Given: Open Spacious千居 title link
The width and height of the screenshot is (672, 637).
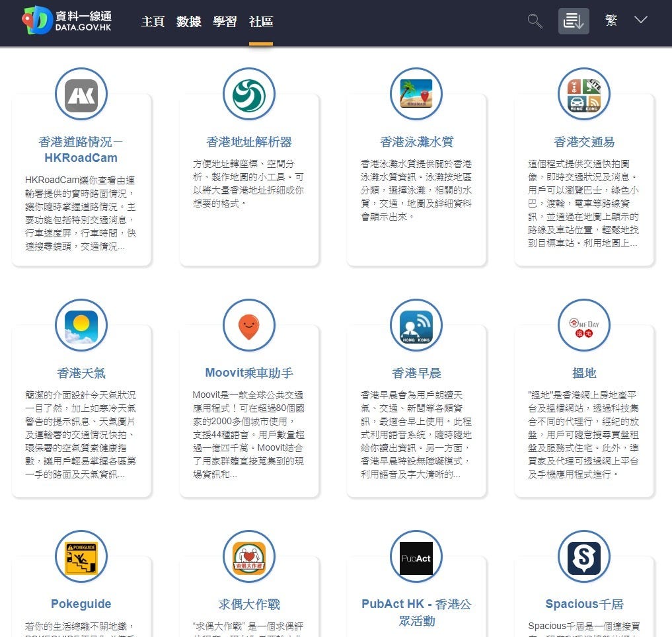Looking at the screenshot, I should pyautogui.click(x=584, y=604).
